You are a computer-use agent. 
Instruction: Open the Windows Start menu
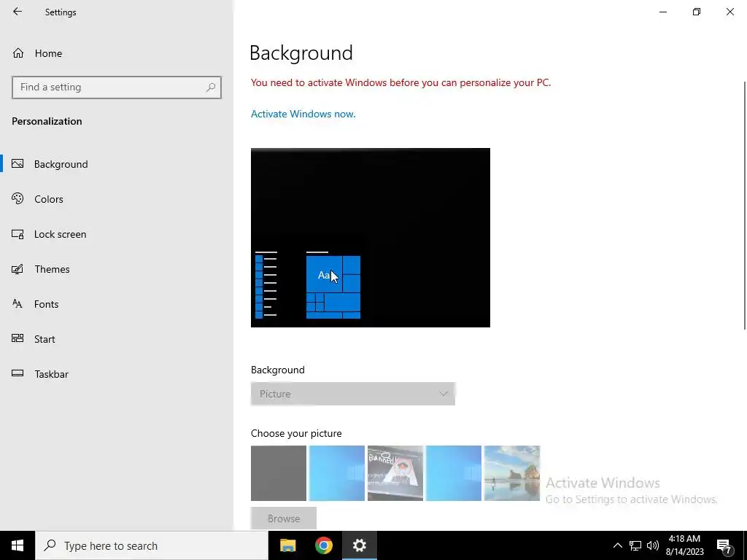click(18, 545)
